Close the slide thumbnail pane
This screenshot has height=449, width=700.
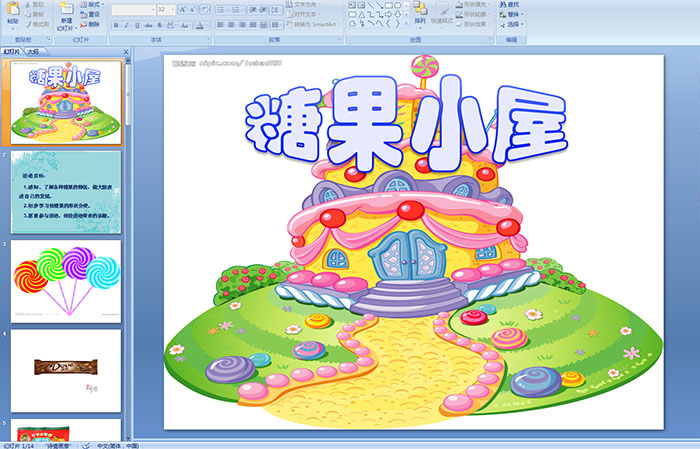[126, 52]
